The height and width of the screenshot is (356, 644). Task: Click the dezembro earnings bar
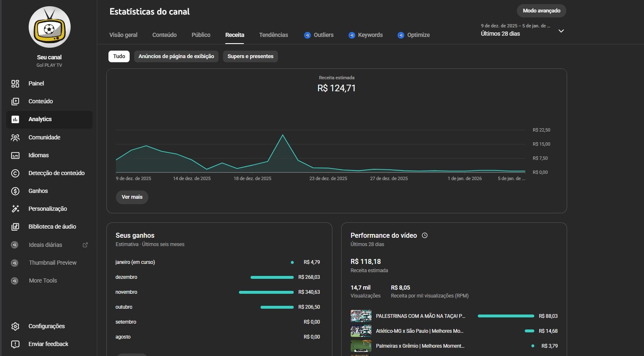(272, 277)
